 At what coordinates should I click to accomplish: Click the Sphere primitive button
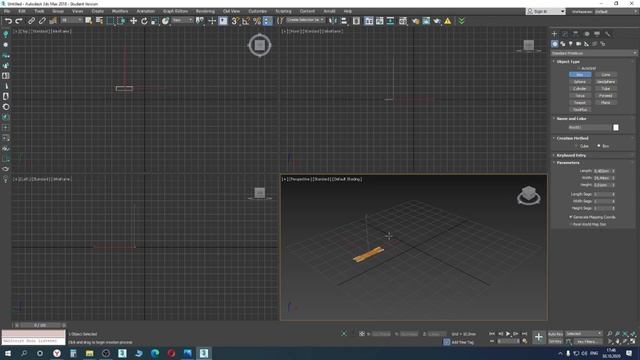(580, 82)
